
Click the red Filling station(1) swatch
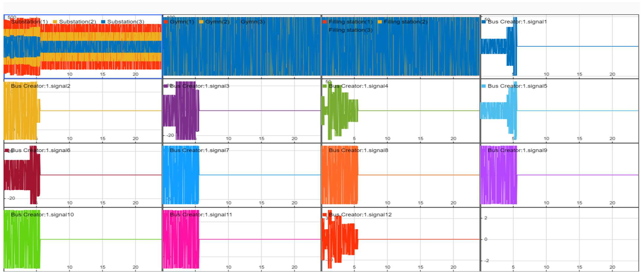coord(324,22)
